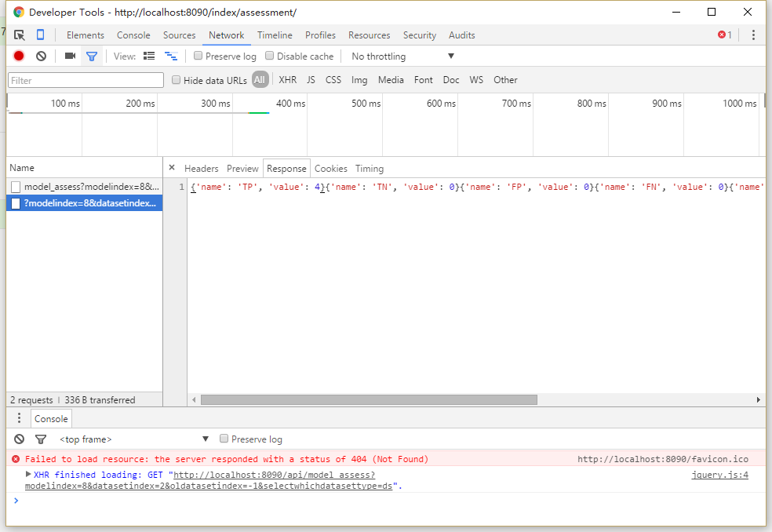Click the right scroll arrow of response pane
The height and width of the screenshot is (532, 772).
[759, 399]
